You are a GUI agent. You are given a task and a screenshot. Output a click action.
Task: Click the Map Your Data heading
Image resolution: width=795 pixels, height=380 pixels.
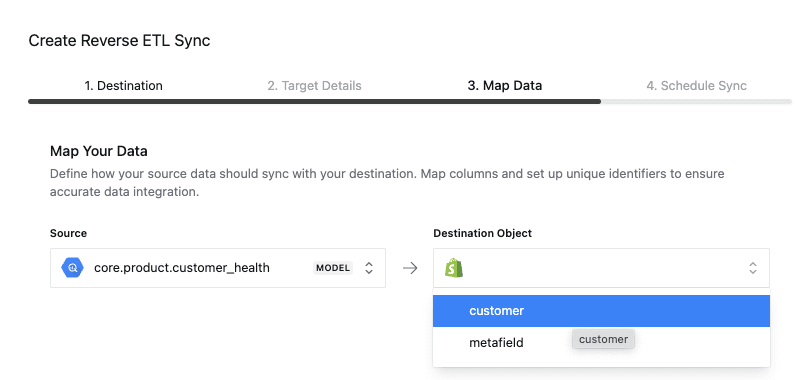pyautogui.click(x=99, y=151)
